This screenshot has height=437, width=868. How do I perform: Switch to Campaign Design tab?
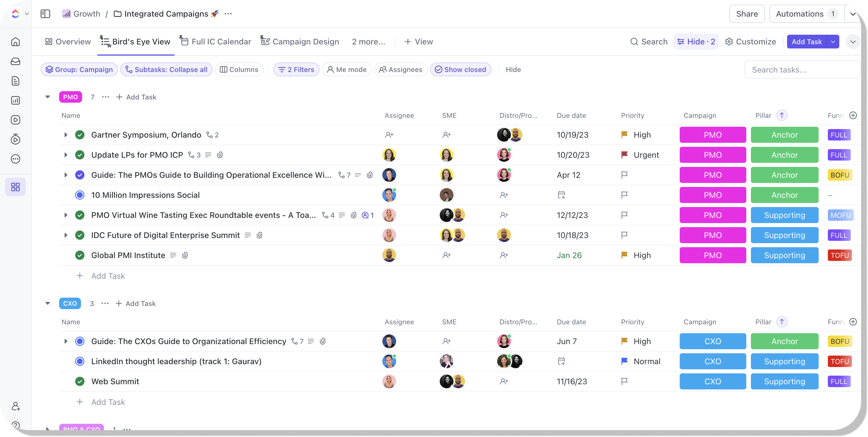(305, 41)
